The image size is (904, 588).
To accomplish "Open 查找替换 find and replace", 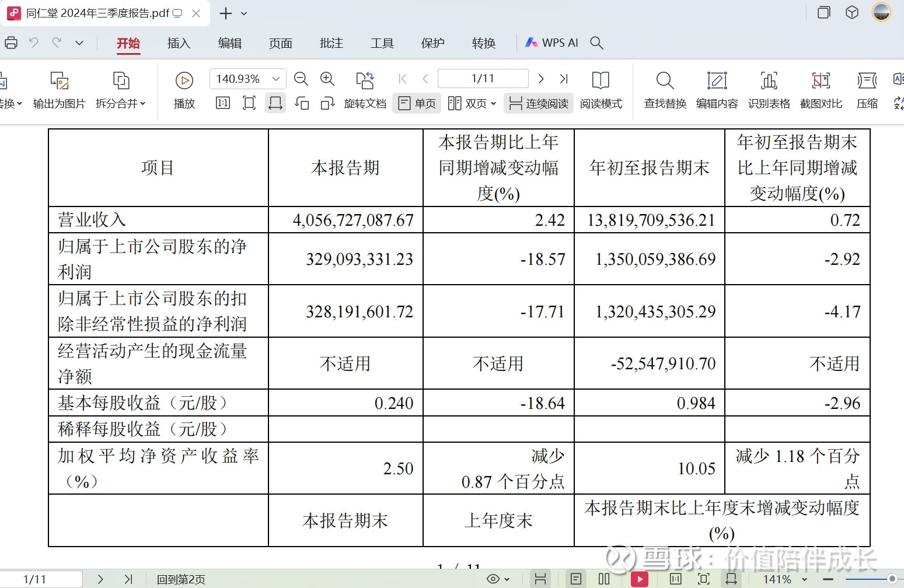I will pos(665,90).
